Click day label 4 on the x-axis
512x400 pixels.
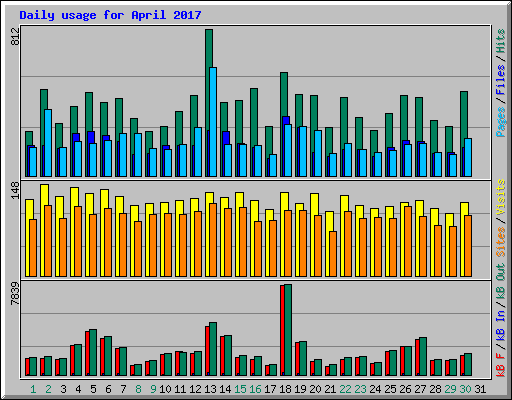pos(78,389)
